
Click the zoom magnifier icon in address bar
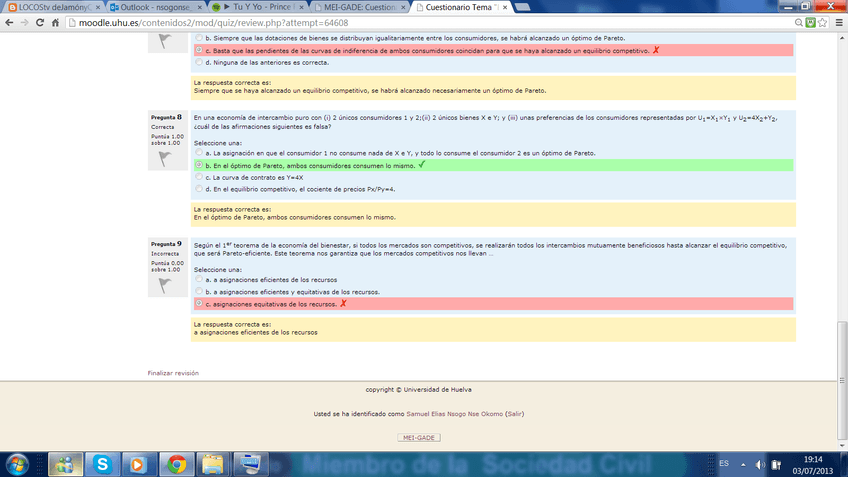coord(798,23)
